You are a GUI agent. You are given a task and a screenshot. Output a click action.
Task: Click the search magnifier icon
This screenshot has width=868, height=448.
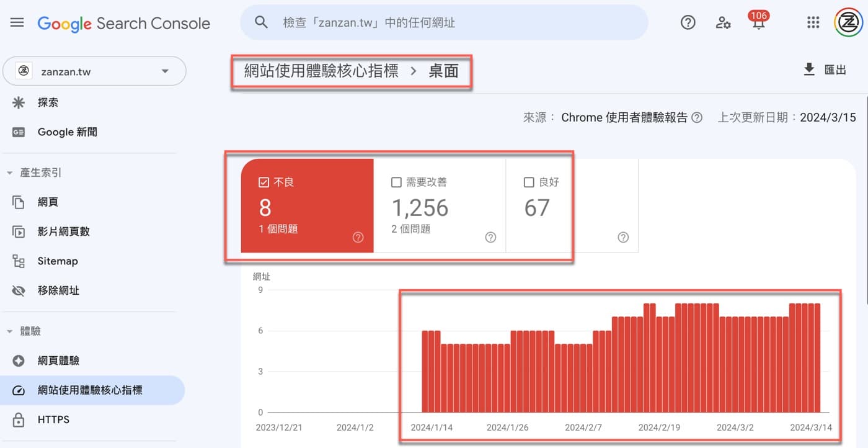pos(262,22)
